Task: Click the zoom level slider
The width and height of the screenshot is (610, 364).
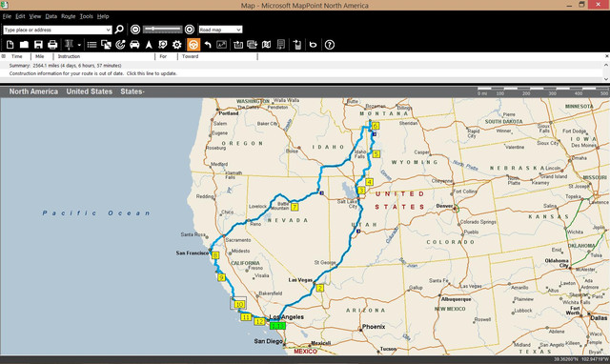Action: [162, 30]
